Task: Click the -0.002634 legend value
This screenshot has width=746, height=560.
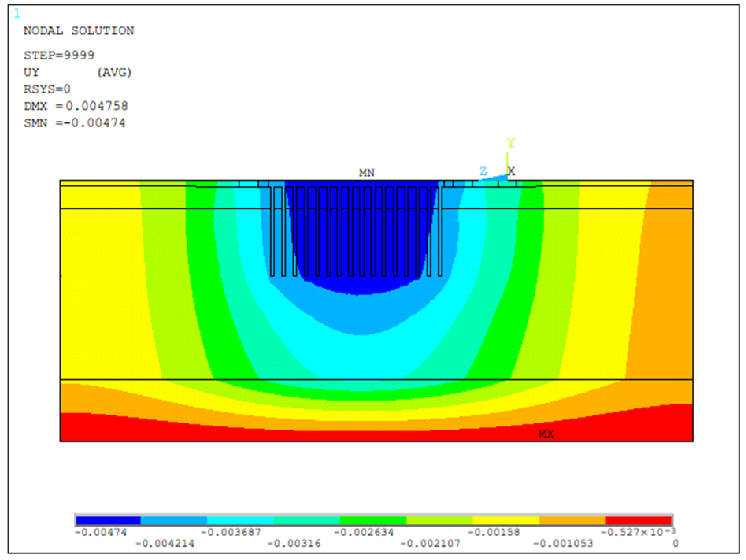Action: click(364, 532)
